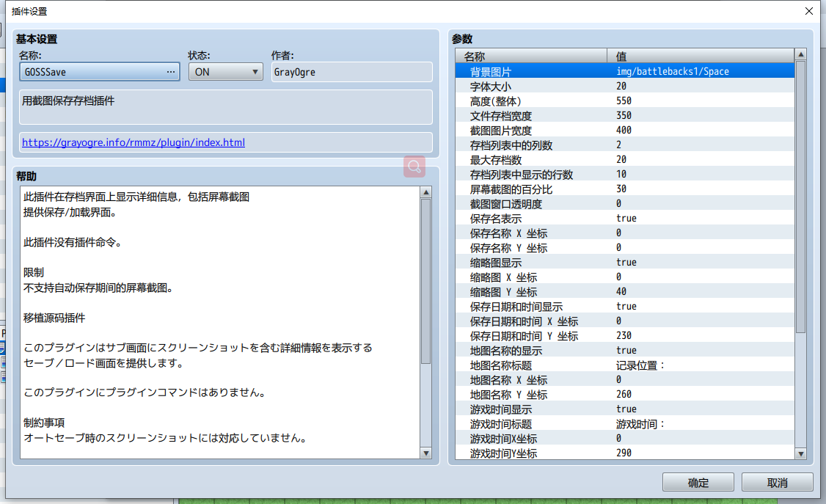Select the 保存名表示 parameter row
This screenshot has width=826, height=504.
click(625, 218)
